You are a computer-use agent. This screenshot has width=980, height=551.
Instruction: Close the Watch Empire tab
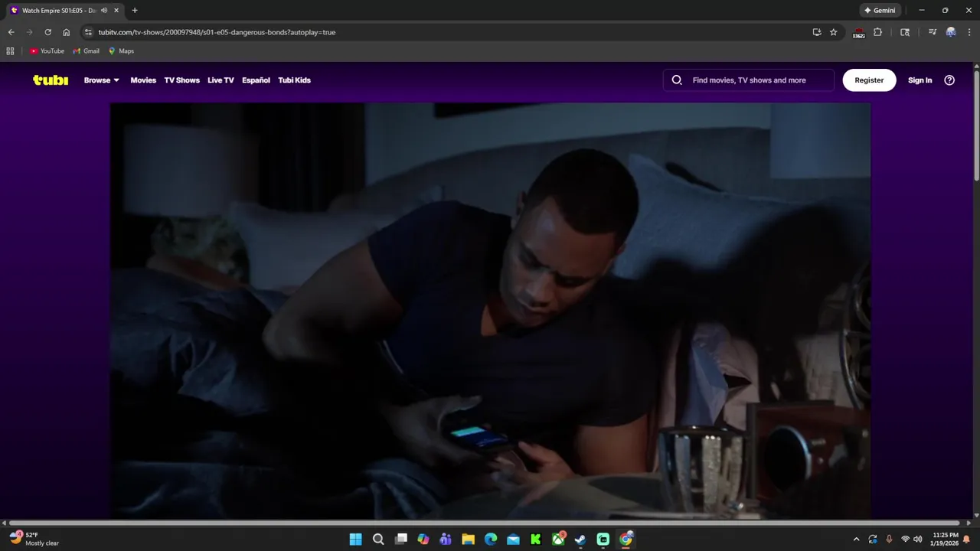[x=116, y=11]
